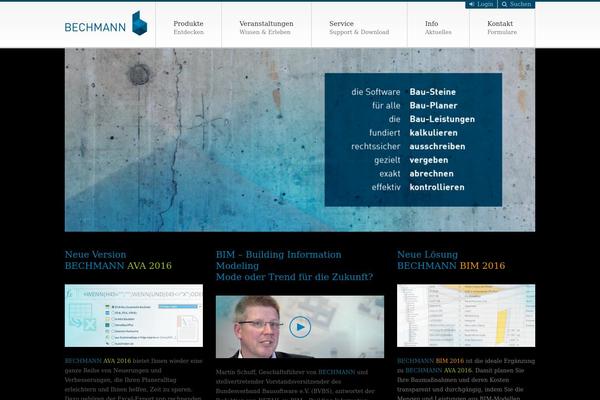Click the text 'Mode oder Trend für die Zukunft?'
Viewport: 600px width, 400px height.
point(294,277)
